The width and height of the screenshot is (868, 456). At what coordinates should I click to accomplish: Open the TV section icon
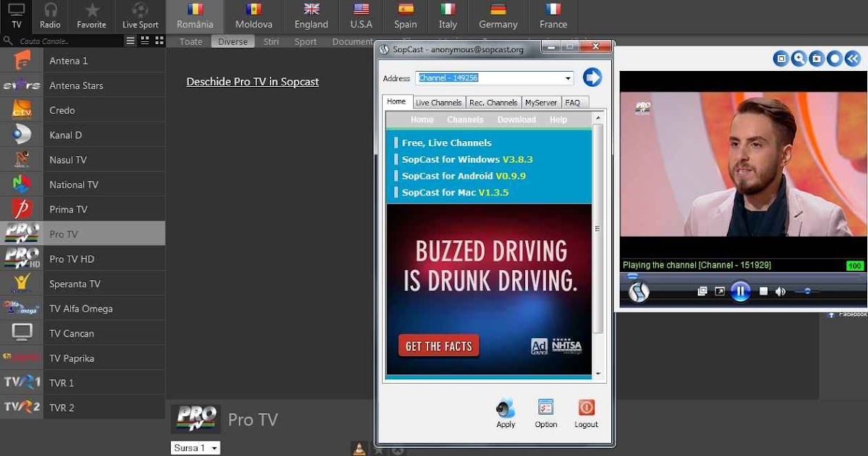pos(16,16)
